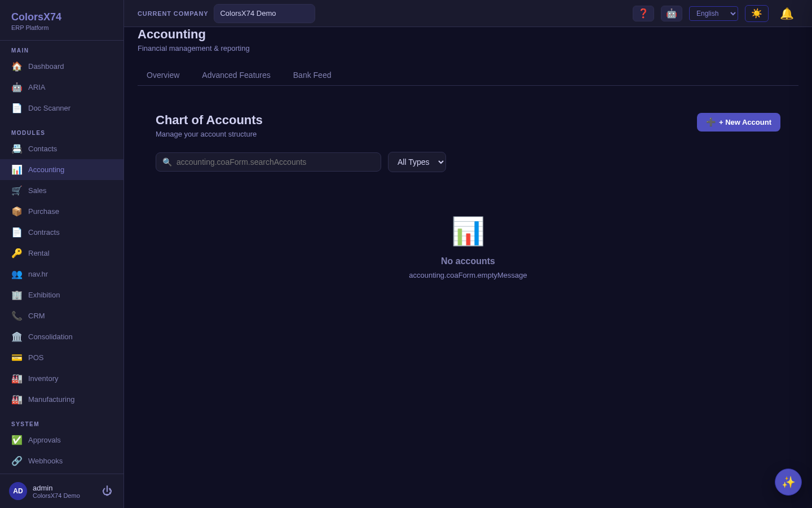The height and width of the screenshot is (508, 812).
Task: Create a new account with + New Account
Action: (x=739, y=122)
